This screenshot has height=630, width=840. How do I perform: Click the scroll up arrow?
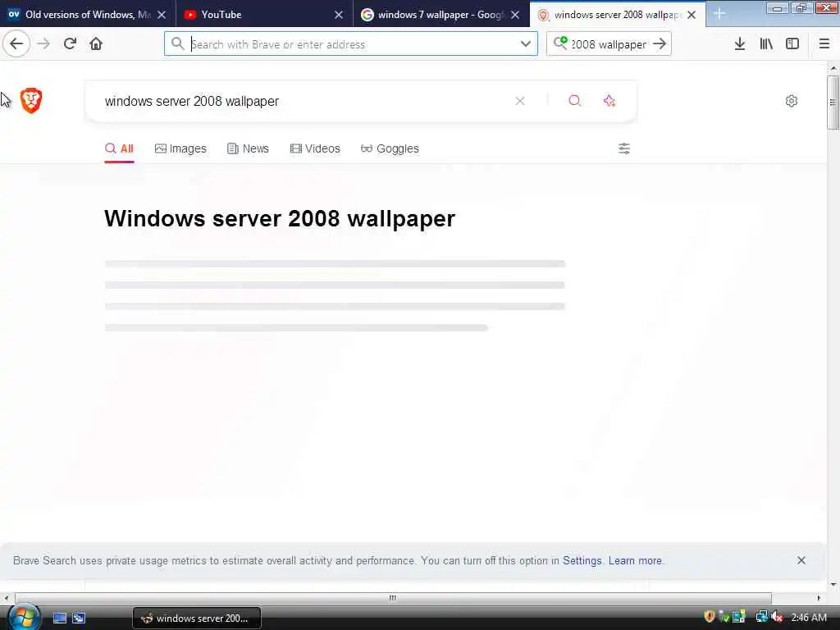(x=833, y=68)
